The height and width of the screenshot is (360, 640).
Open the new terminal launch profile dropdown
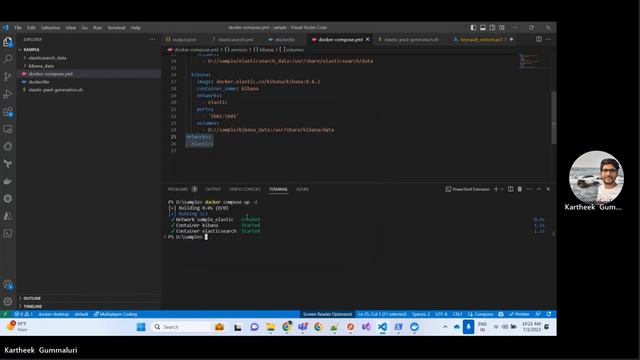tap(502, 189)
